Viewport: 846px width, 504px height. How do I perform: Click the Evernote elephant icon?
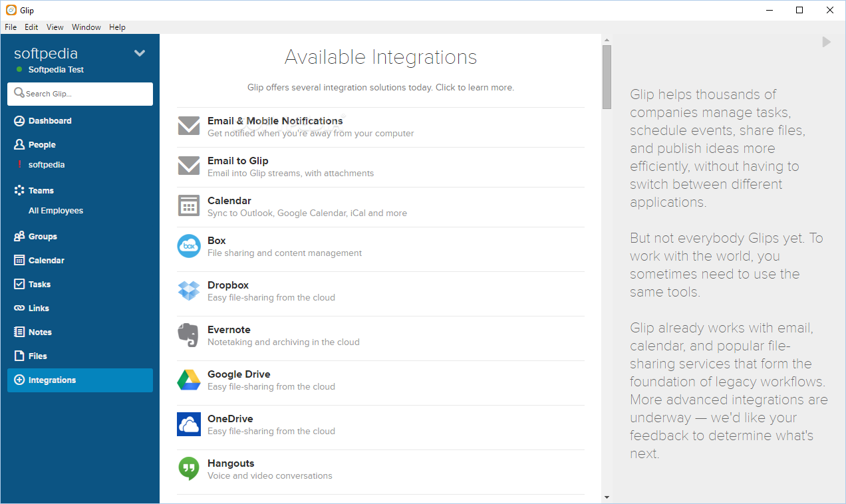[188, 335]
